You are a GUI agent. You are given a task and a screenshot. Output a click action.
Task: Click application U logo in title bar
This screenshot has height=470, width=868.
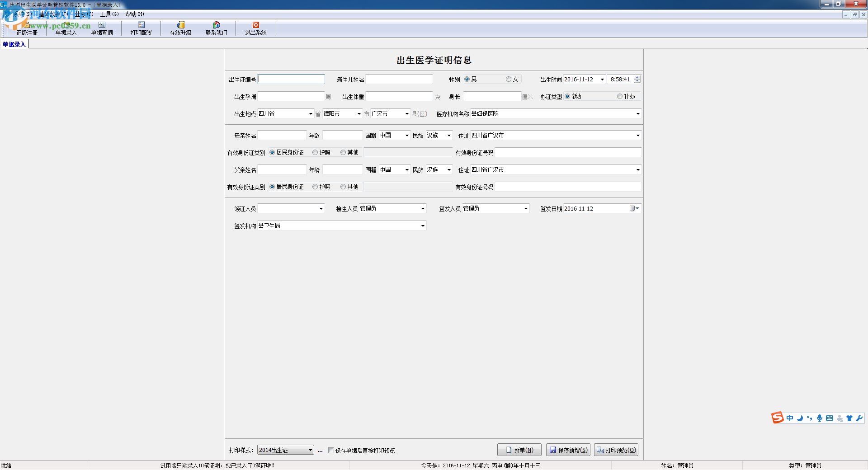pyautogui.click(x=4, y=5)
